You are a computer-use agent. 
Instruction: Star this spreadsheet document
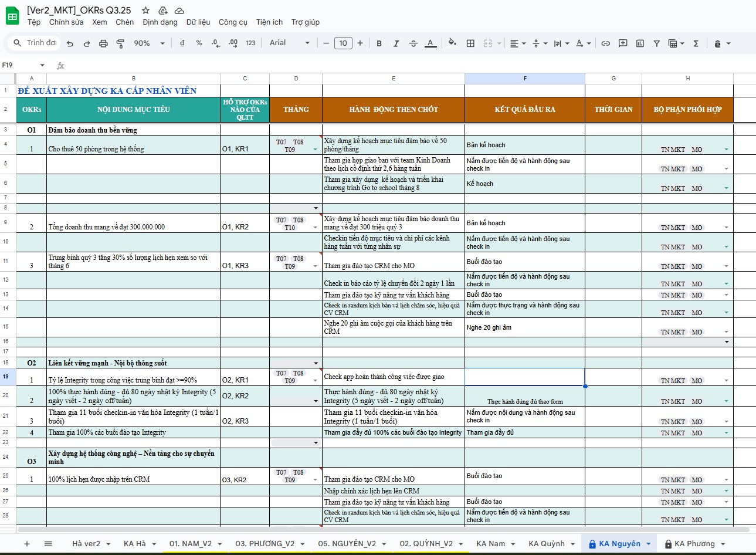(146, 11)
